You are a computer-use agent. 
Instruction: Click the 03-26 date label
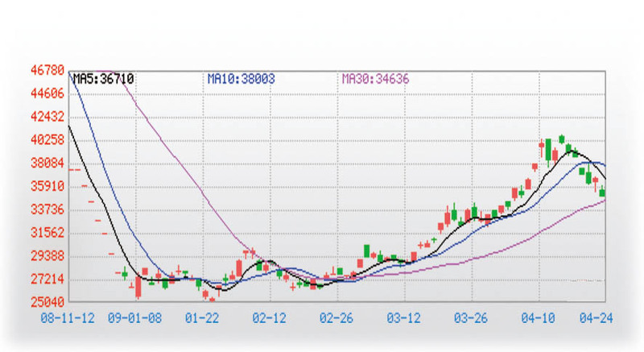pos(471,318)
